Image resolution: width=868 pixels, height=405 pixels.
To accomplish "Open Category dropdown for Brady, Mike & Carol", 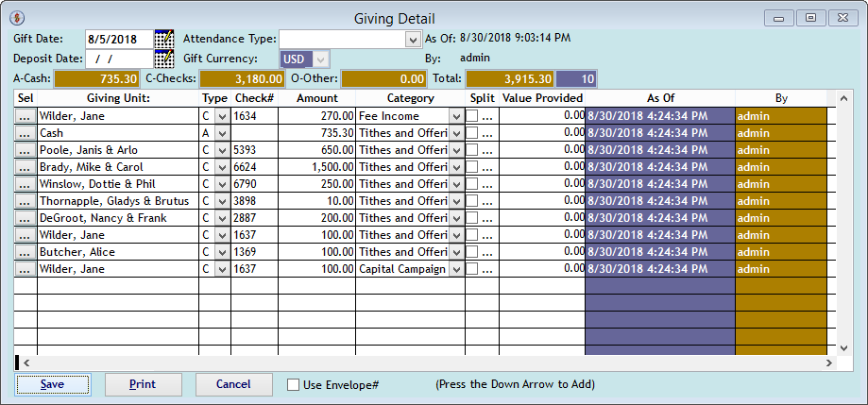I will (x=456, y=167).
